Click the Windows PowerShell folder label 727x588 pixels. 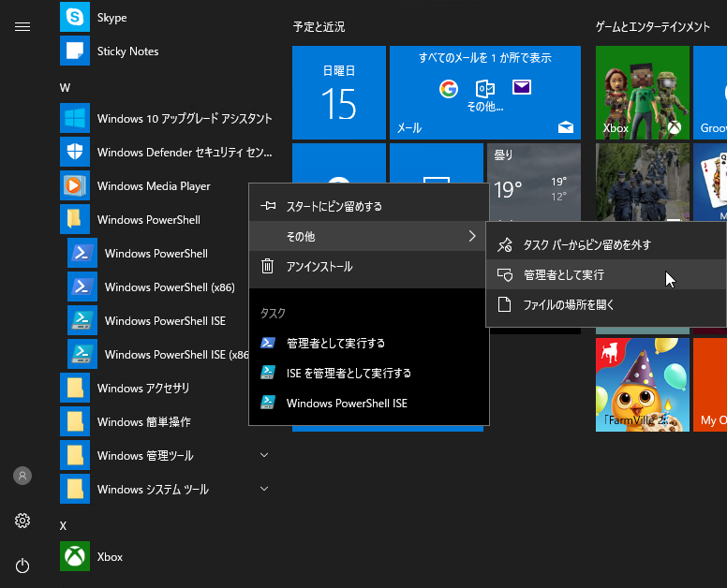(149, 220)
